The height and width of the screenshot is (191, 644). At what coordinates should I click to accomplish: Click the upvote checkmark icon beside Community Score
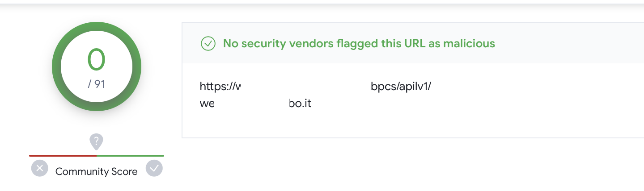[x=154, y=168]
